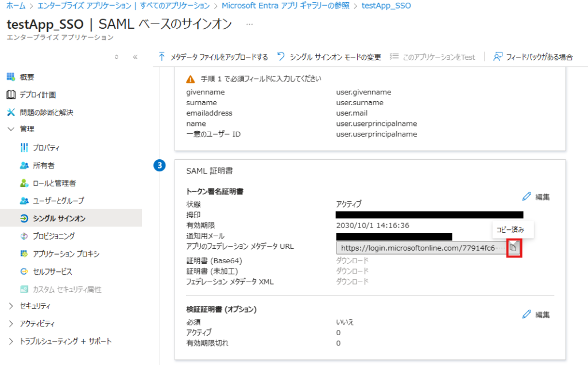
Task: Click the federation metadata URL text field
Action: pyautogui.click(x=421, y=248)
